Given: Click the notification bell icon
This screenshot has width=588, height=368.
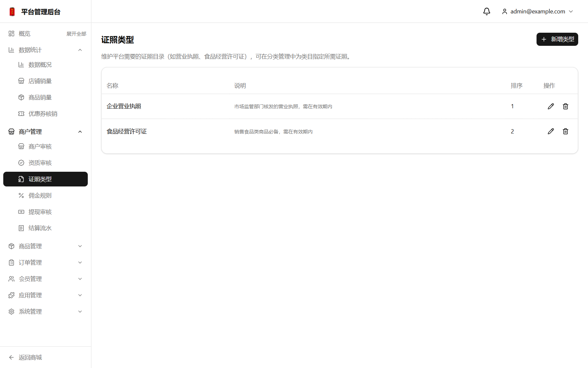Looking at the screenshot, I should click(x=486, y=11).
